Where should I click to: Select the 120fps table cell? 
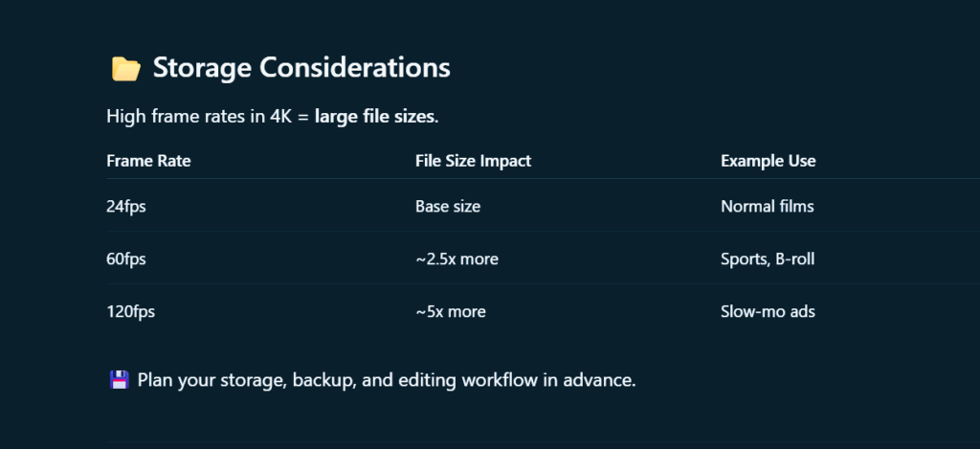tap(130, 311)
